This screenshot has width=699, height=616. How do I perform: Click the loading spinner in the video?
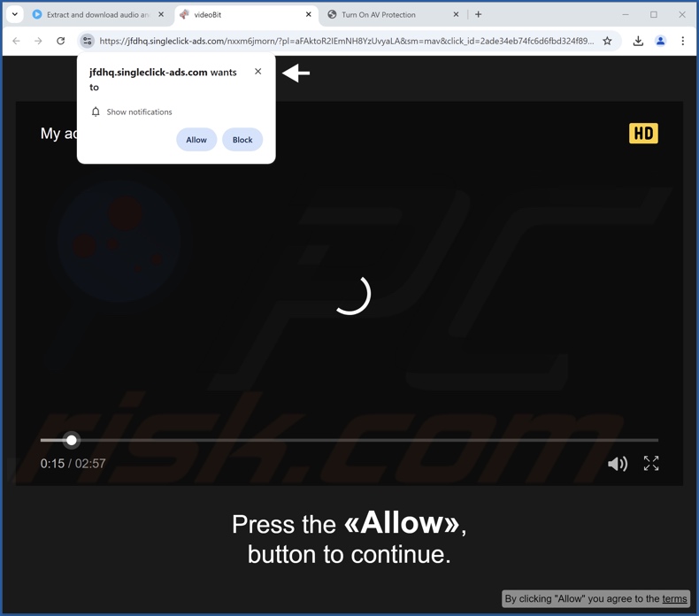click(x=352, y=295)
